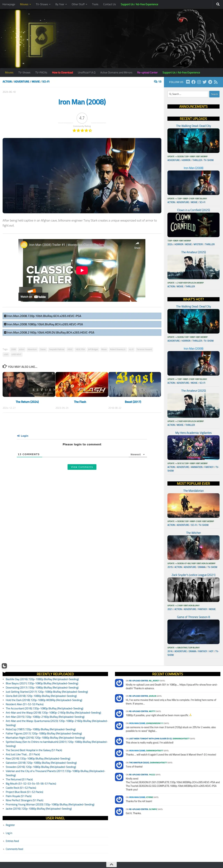The image size is (223, 868).
Task: Click avatar icon of ICYEND comment
Action: click(x=119, y=800)
